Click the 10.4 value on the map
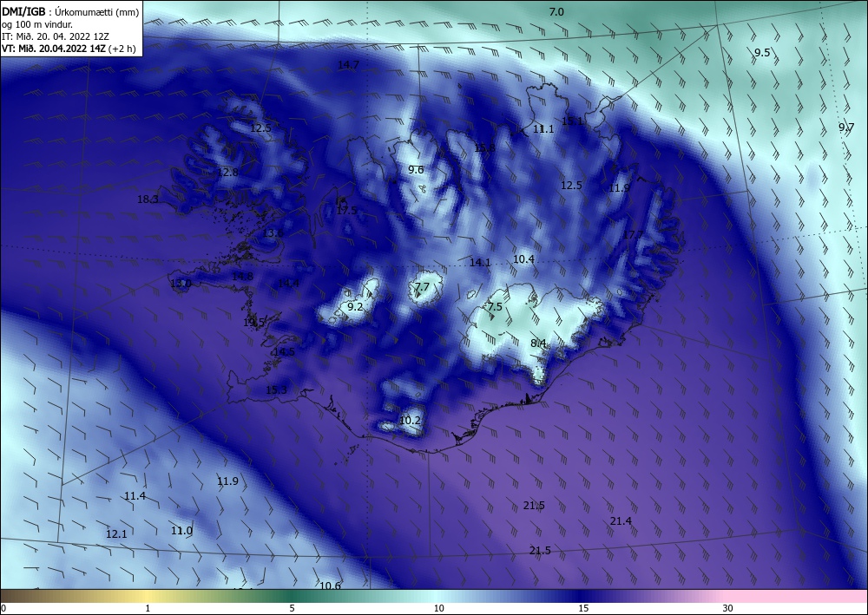Image resolution: width=868 pixels, height=615 pixels. pos(523,258)
